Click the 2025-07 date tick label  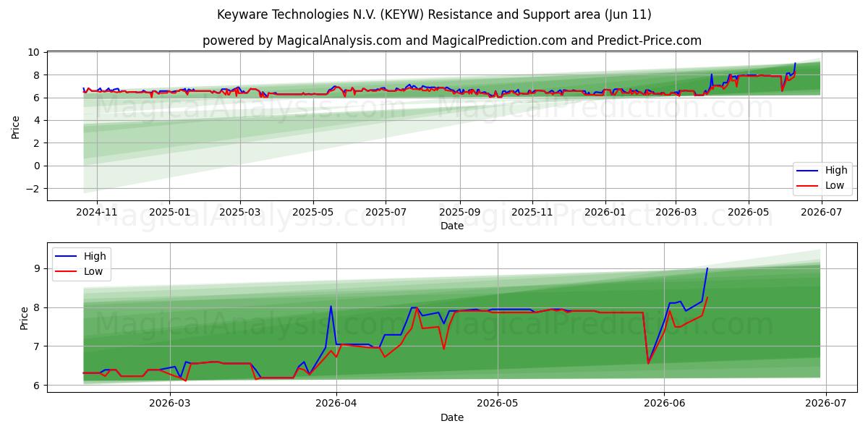pyautogui.click(x=385, y=213)
